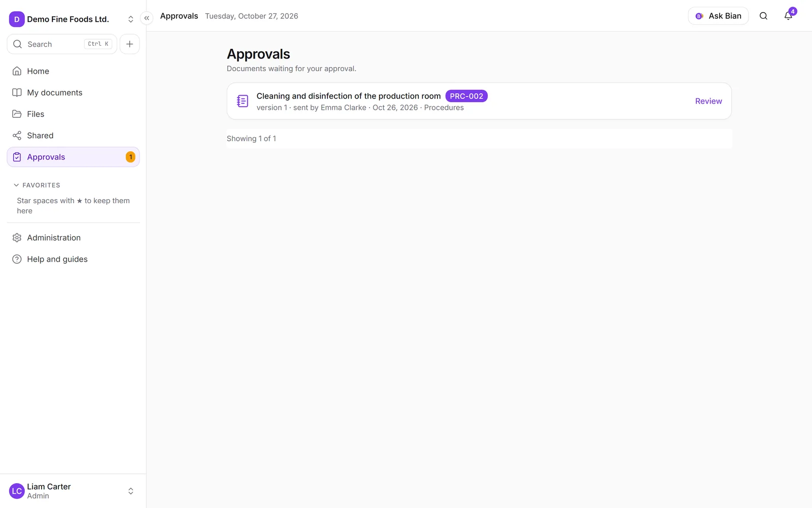Click the Ask Bian assistant button
Screen dimensions: 812x508
[x=718, y=16]
